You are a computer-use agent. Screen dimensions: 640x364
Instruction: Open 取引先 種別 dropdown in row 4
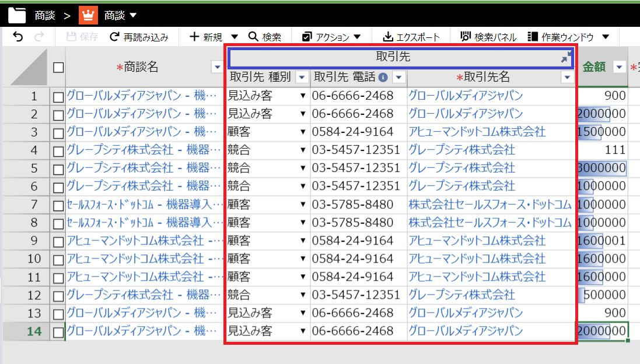[303, 150]
